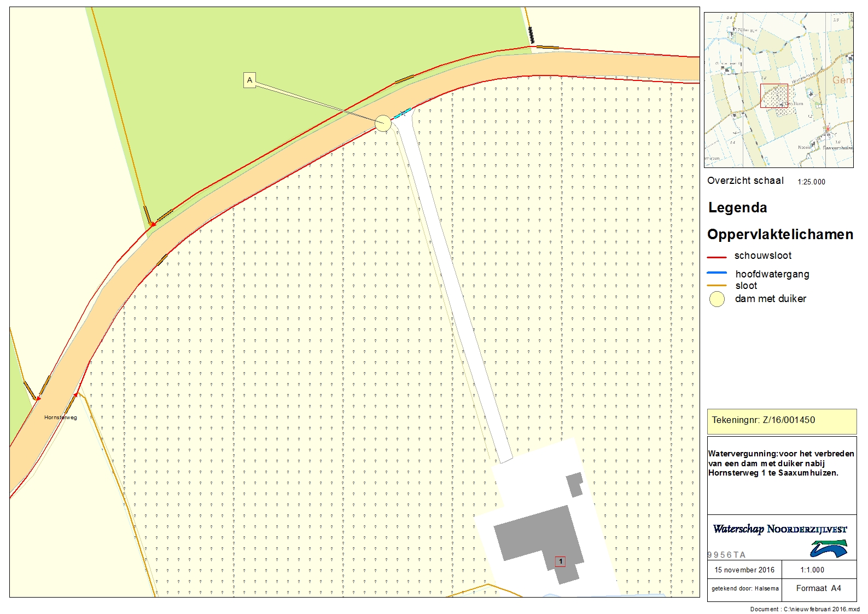Viewport: 868px width, 614px height.
Task: Click the 1:1.000 scale cell
Action: [x=812, y=570]
